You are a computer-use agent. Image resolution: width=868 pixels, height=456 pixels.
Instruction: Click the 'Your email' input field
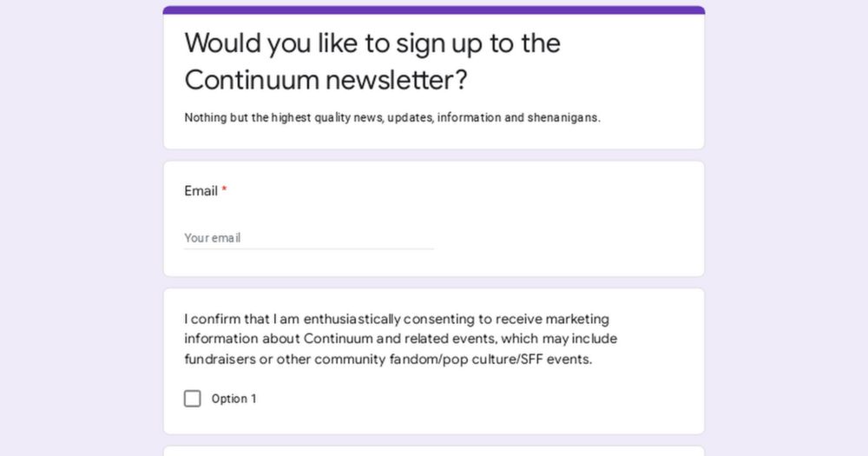(308, 238)
